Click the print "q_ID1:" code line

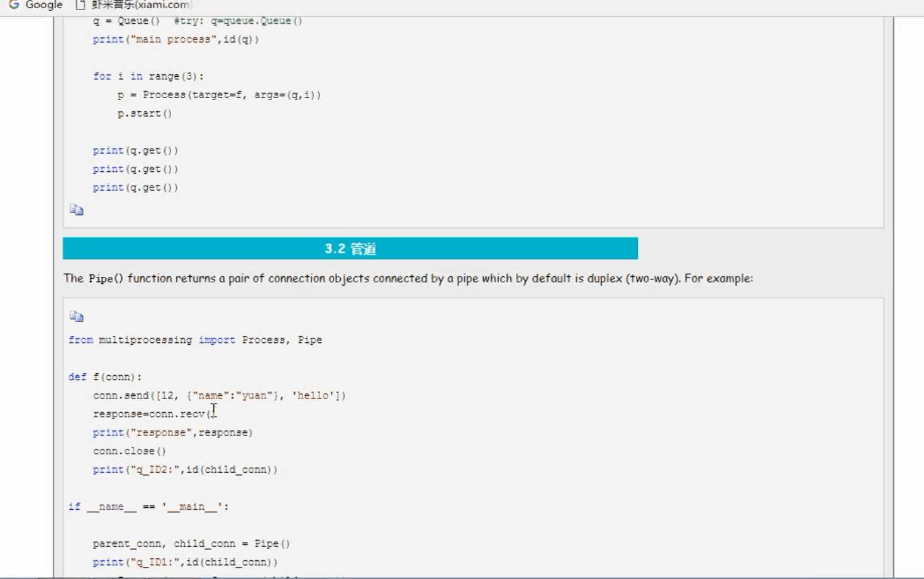185,562
